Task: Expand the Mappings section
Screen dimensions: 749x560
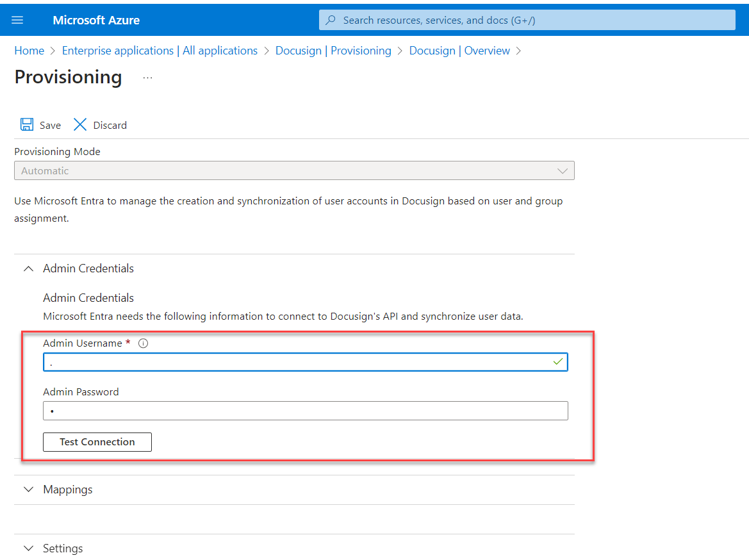Action: 28,490
